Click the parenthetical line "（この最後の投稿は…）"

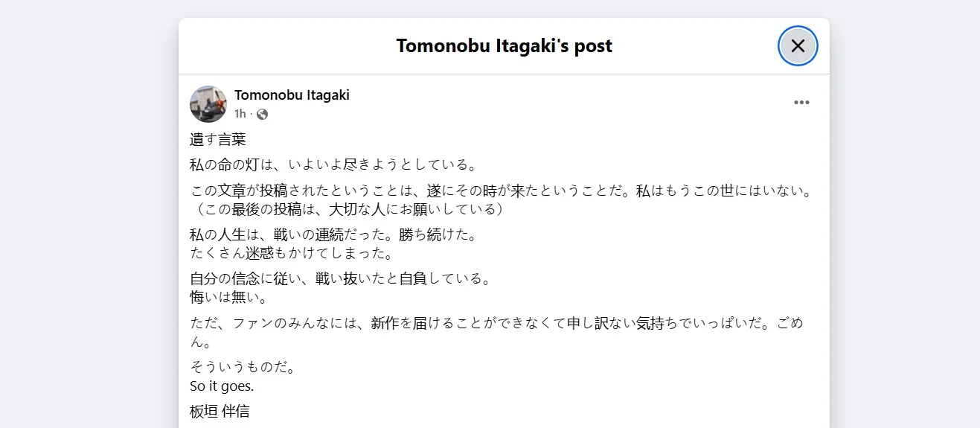pos(348,209)
